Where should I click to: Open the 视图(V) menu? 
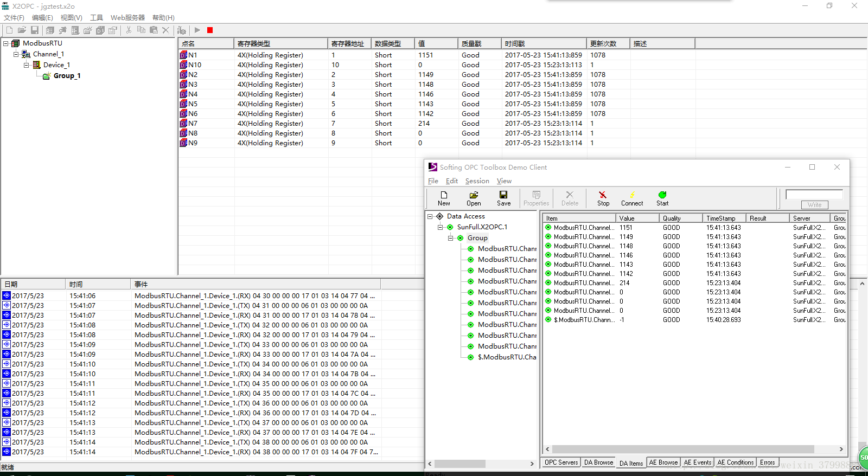point(72,18)
